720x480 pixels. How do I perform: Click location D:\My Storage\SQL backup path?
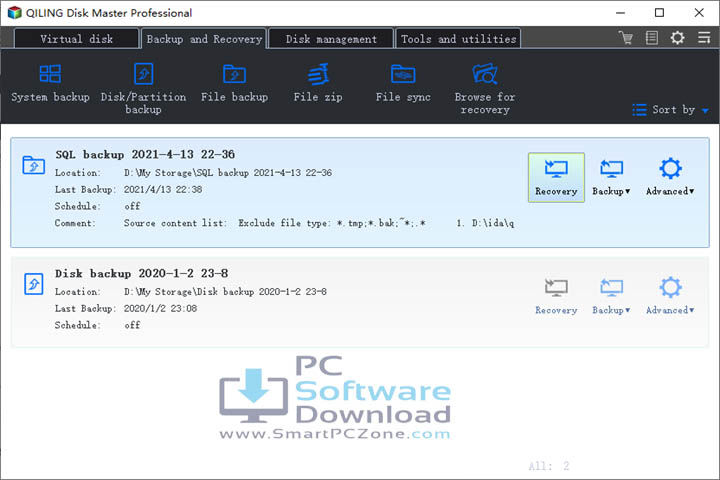pyautogui.click(x=228, y=173)
